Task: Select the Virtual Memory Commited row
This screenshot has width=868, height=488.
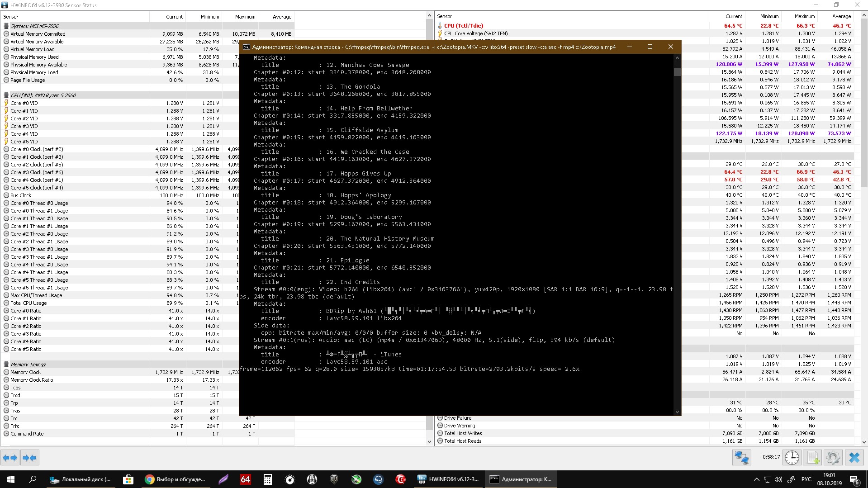Action: coord(147,34)
